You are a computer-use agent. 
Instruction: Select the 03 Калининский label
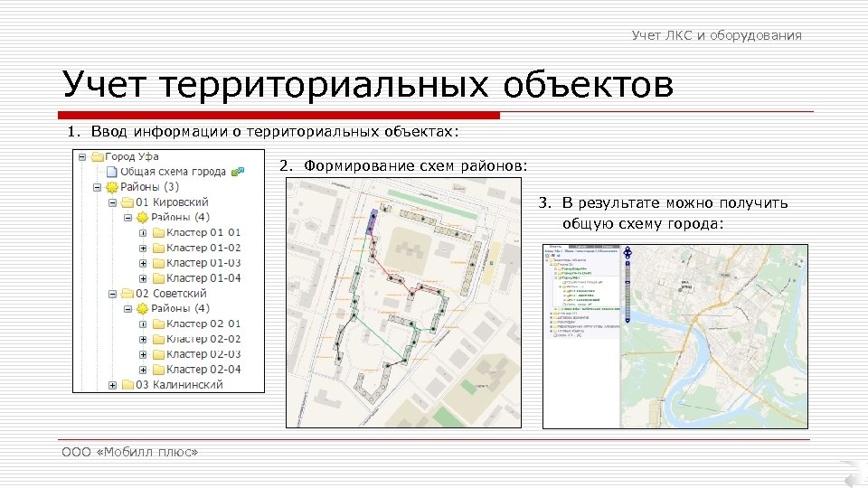[x=179, y=385]
